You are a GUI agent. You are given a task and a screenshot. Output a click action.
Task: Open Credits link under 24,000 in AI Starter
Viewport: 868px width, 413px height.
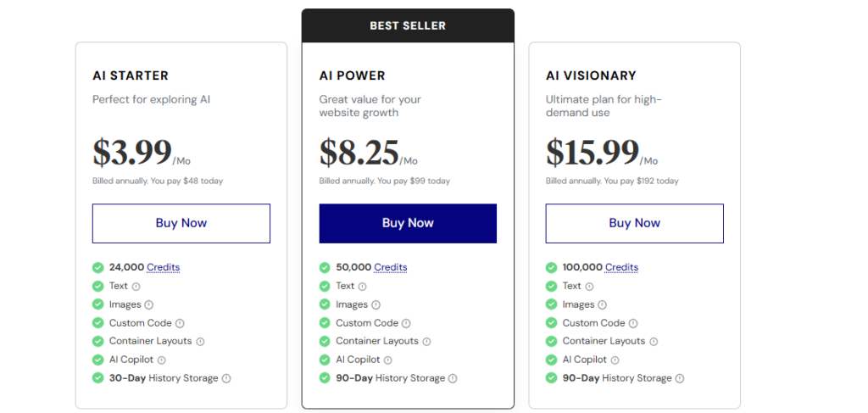click(x=164, y=267)
